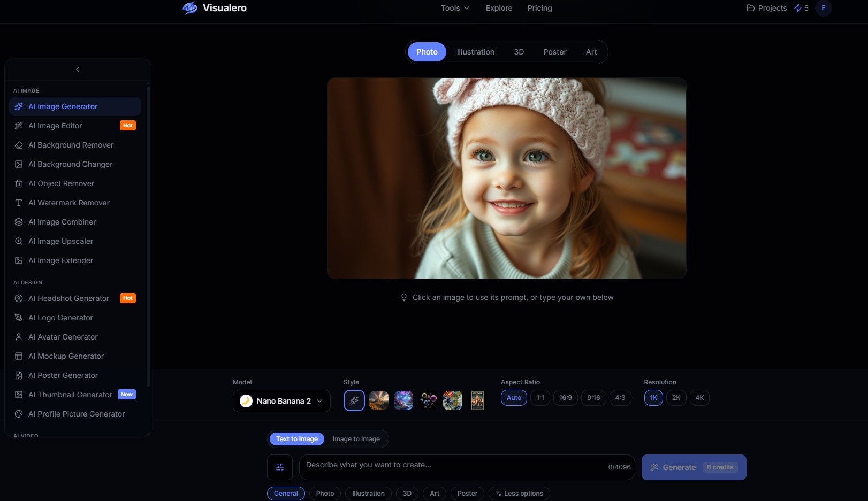
Task: Open the Explore page
Action: (499, 8)
